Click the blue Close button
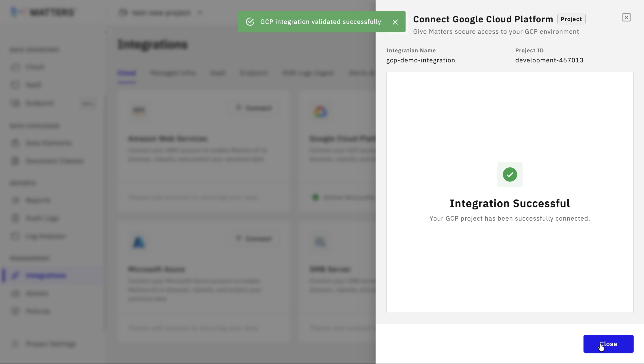This screenshot has height=364, width=644. (608, 344)
